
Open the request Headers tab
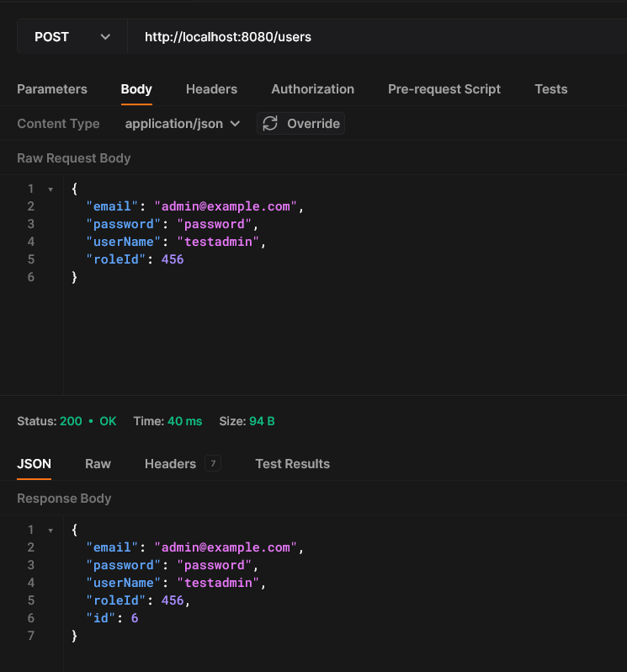[x=211, y=89]
